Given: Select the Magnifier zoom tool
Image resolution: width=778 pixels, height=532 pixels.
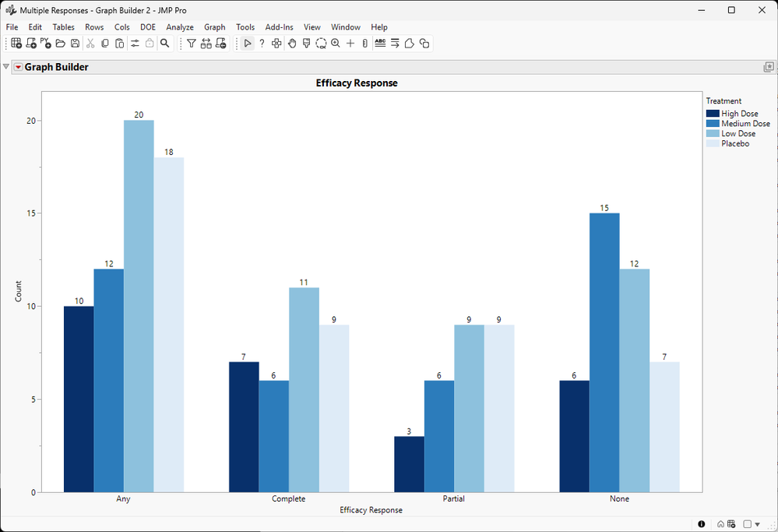Looking at the screenshot, I should [x=336, y=44].
